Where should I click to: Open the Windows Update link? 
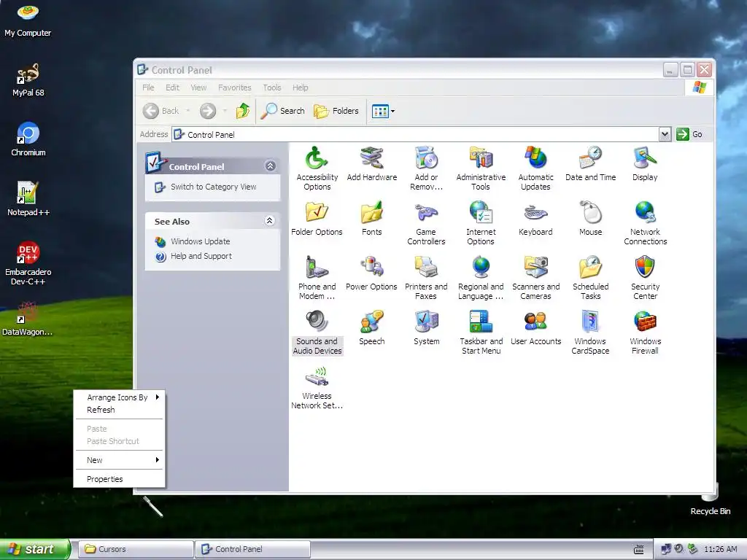point(200,241)
